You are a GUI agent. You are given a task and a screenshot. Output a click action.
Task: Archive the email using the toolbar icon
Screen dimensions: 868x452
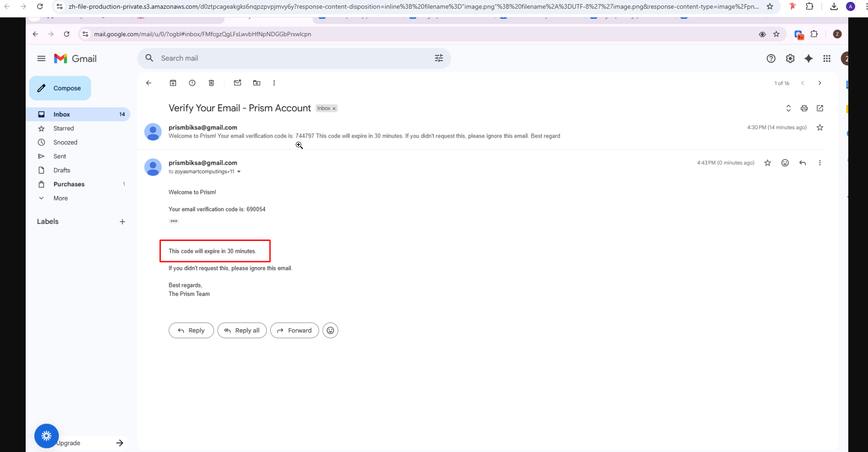pos(173,83)
